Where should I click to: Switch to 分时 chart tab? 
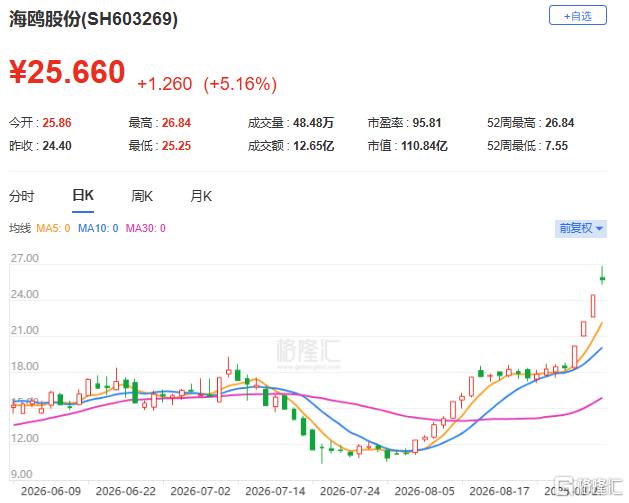pyautogui.click(x=22, y=196)
